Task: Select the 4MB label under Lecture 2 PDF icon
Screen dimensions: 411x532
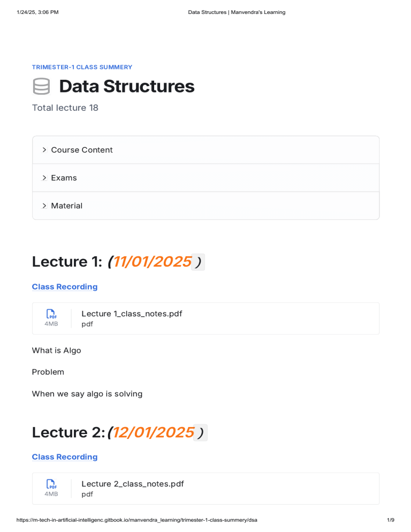Action: [51, 493]
